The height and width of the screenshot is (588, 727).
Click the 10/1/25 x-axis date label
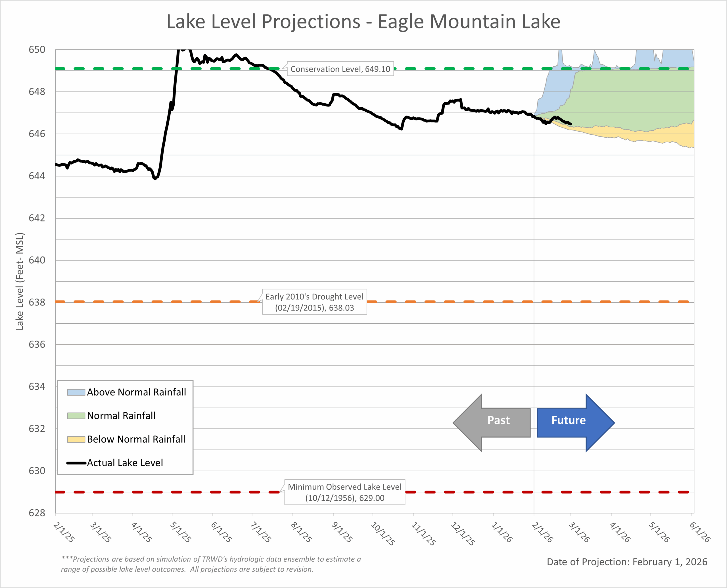383,533
